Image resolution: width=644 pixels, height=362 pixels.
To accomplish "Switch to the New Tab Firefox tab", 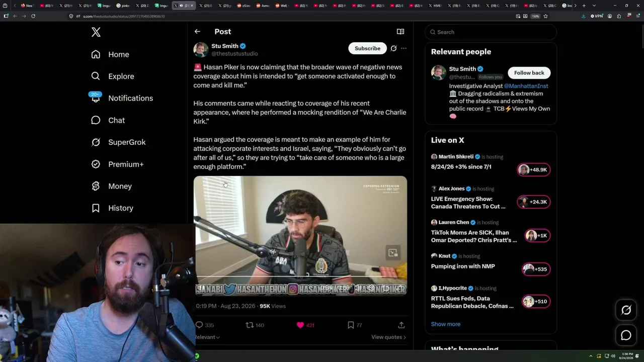I will 27,6.
